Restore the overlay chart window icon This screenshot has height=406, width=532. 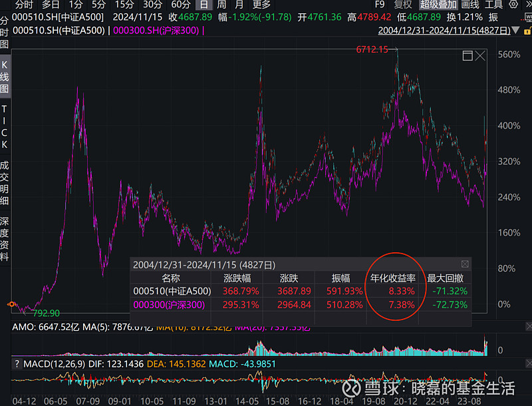tap(467, 56)
